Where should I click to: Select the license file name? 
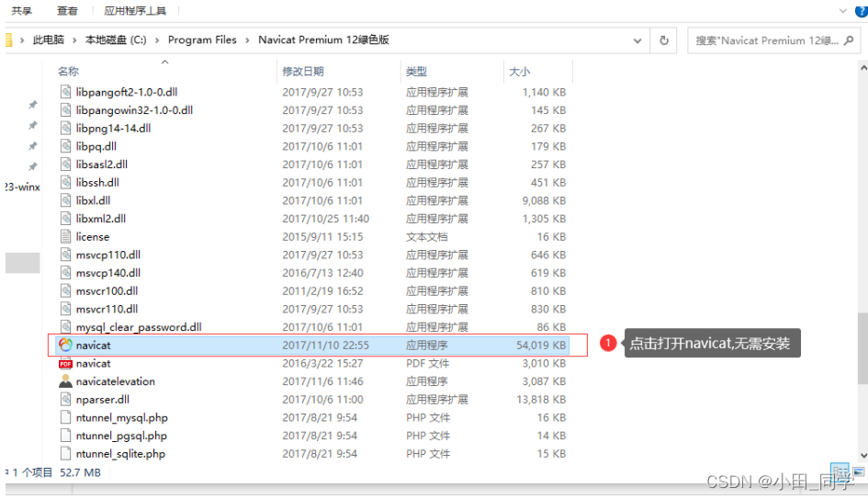pyautogui.click(x=93, y=236)
